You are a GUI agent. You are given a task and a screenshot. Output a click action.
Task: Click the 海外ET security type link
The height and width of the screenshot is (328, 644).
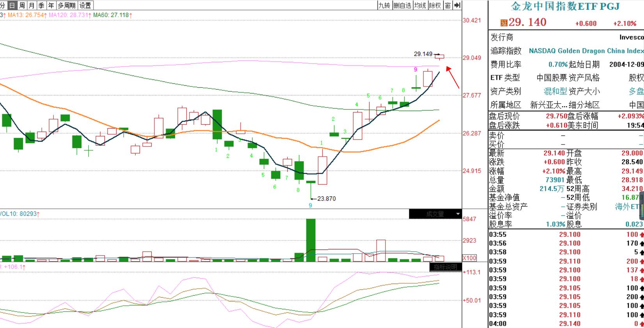coord(627,206)
